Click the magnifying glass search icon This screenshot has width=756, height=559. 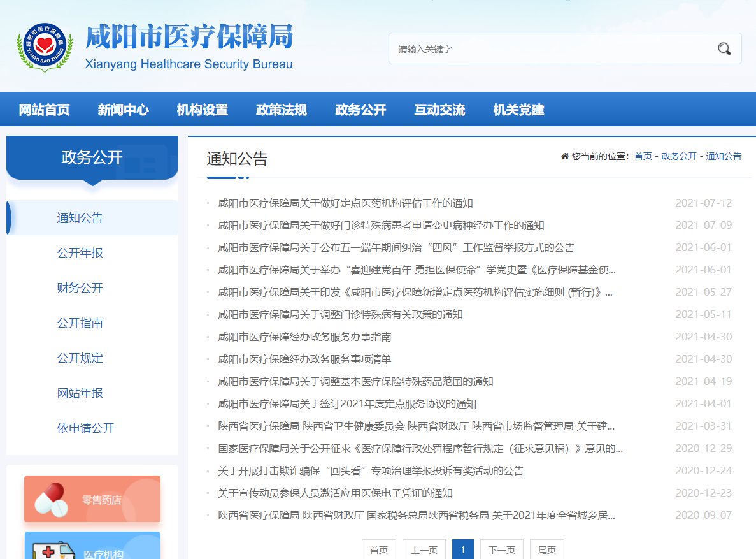pyautogui.click(x=724, y=49)
